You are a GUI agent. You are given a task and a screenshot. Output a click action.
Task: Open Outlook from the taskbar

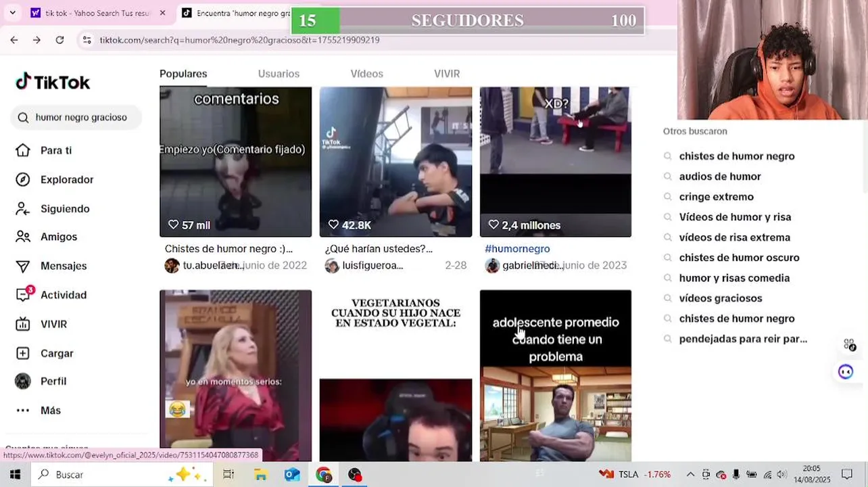(x=292, y=474)
